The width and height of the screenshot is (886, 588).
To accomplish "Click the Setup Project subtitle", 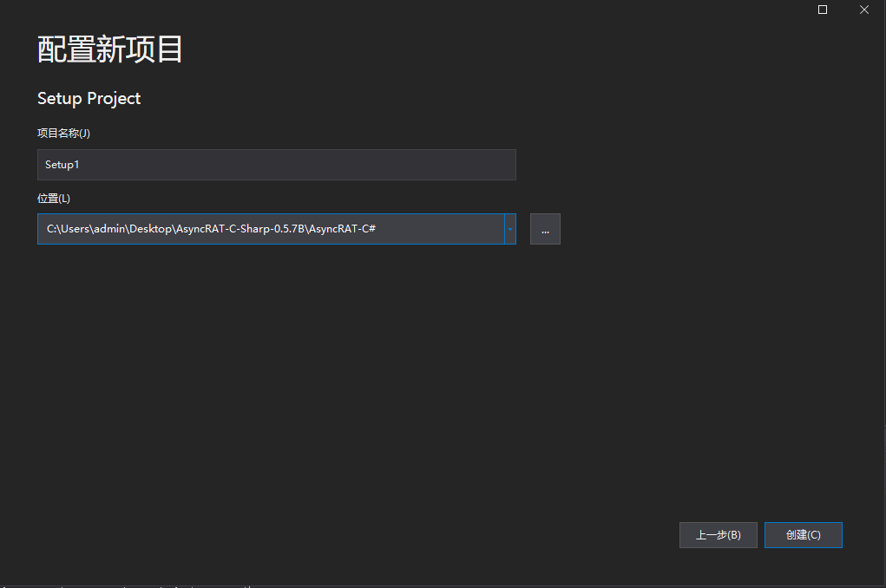I will click(89, 99).
